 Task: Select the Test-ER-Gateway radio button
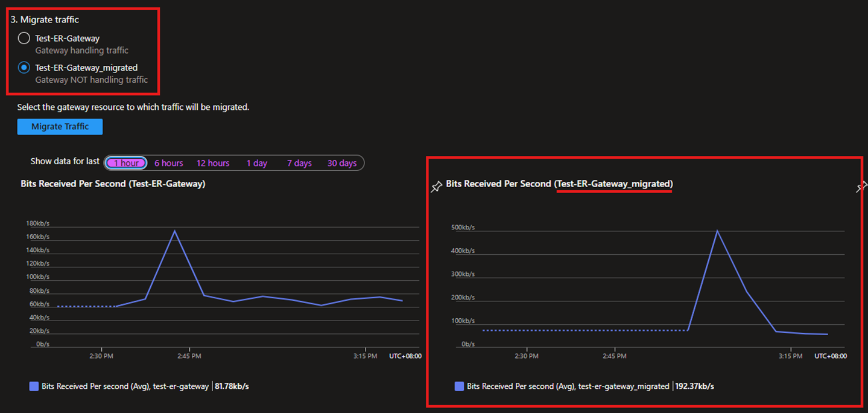click(24, 39)
